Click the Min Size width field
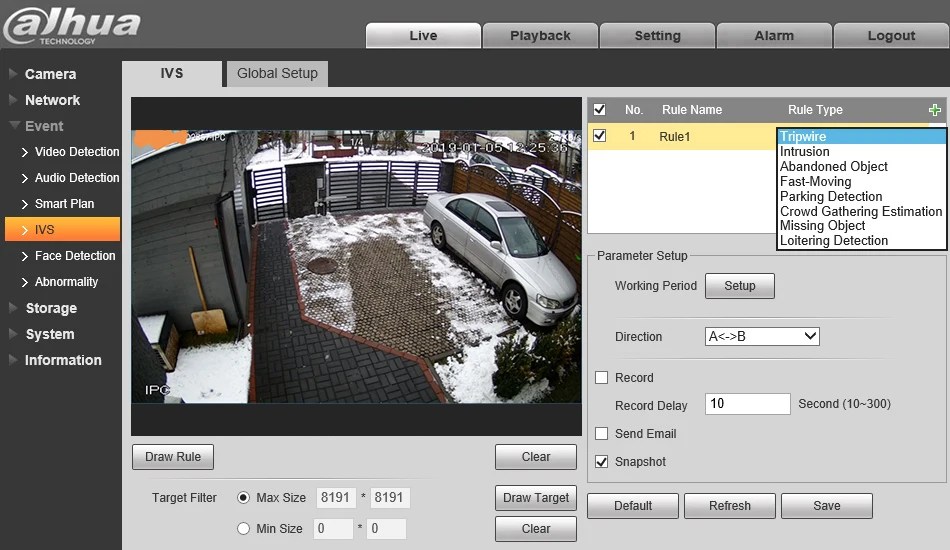The image size is (950, 550). point(333,528)
